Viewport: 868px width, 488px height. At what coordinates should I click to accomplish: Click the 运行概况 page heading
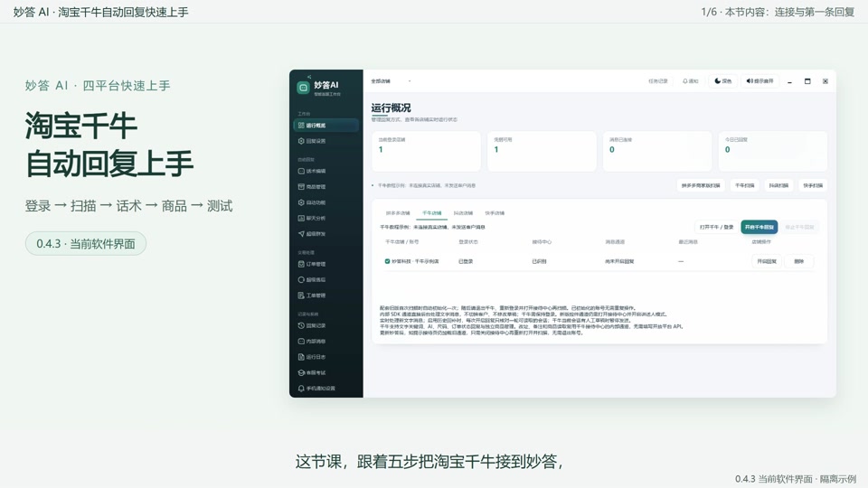[391, 108]
